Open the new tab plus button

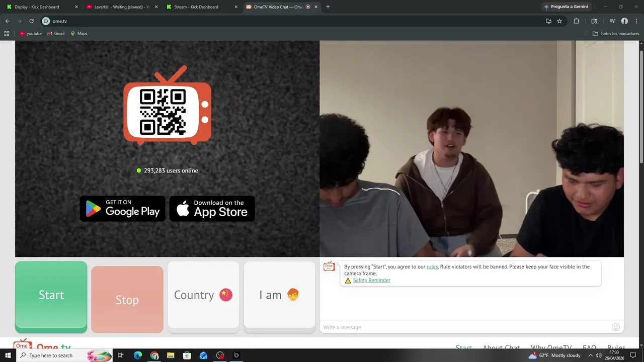(x=328, y=7)
